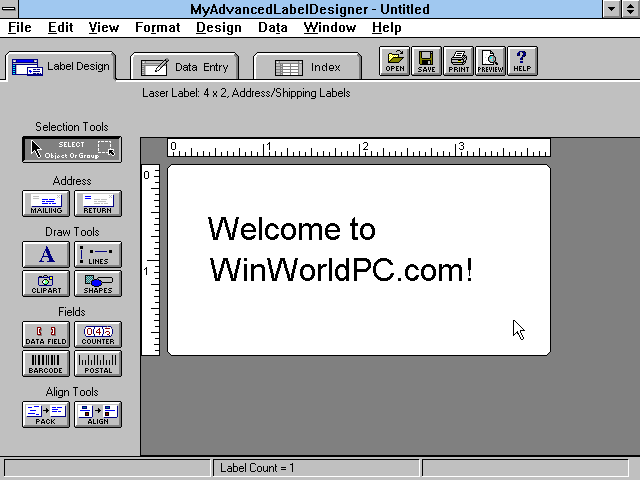Open the Help menu

tap(387, 28)
